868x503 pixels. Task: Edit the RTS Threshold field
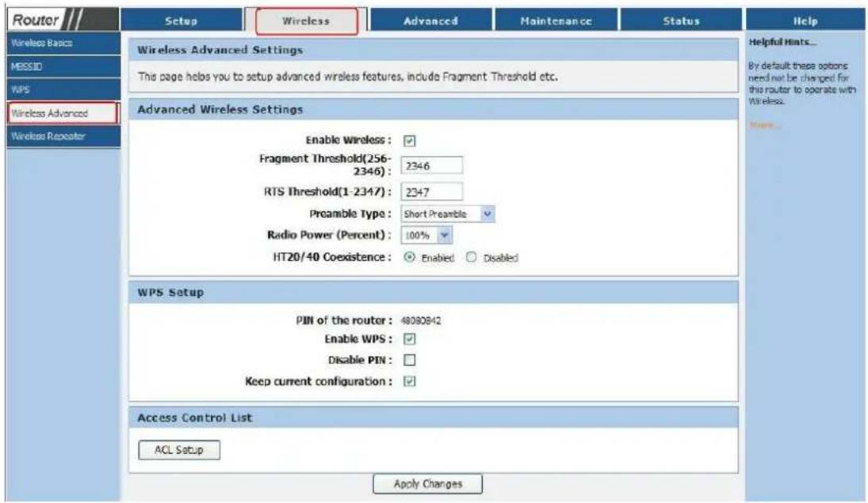tap(432, 192)
